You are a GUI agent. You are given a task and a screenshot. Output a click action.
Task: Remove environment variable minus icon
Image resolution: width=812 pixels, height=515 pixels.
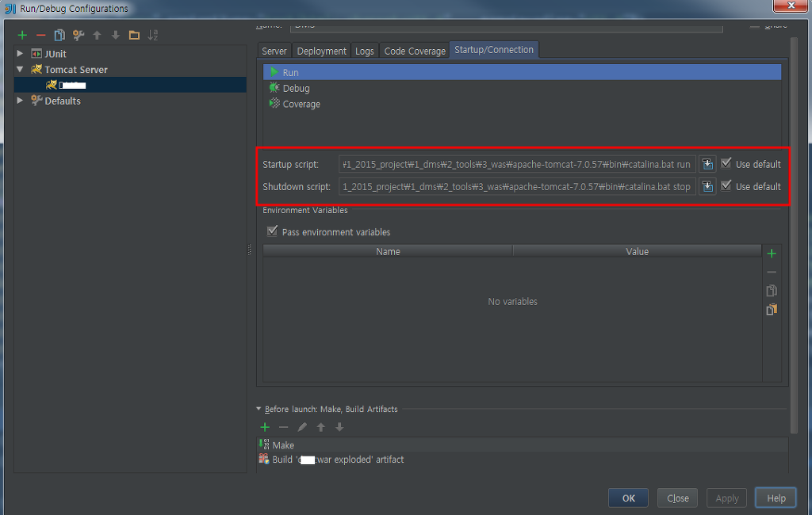pos(772,273)
